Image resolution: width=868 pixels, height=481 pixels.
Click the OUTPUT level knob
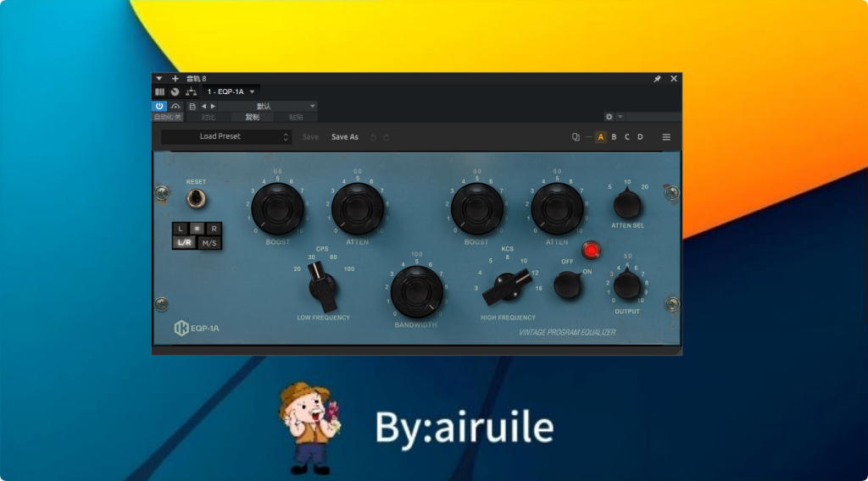point(627,283)
